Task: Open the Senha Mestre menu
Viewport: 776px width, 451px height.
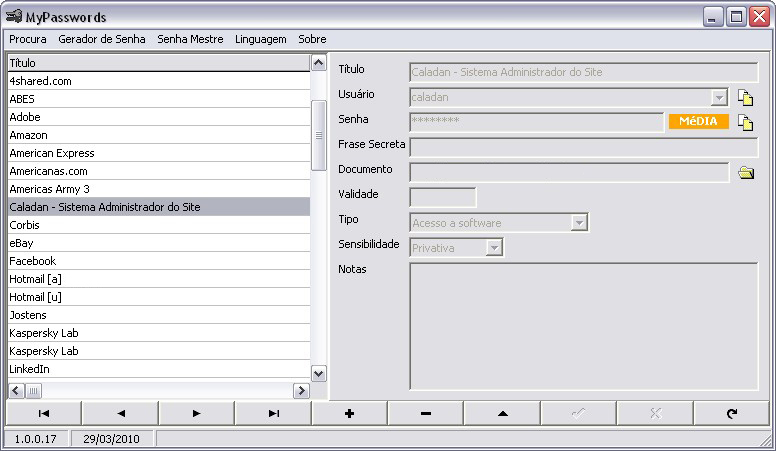Action: point(190,39)
